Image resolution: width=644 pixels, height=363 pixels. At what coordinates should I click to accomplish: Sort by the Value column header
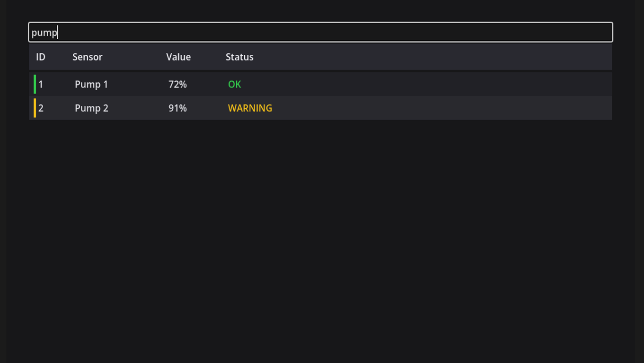[178, 57]
